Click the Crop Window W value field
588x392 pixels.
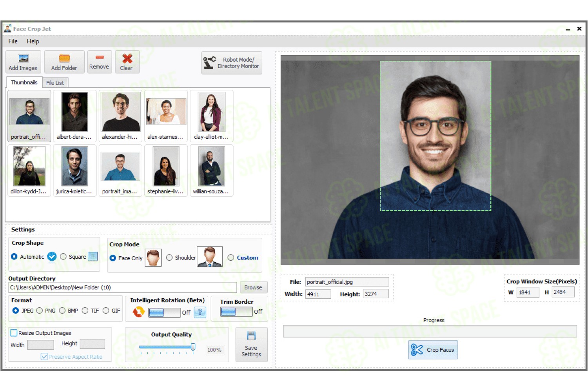pos(528,292)
